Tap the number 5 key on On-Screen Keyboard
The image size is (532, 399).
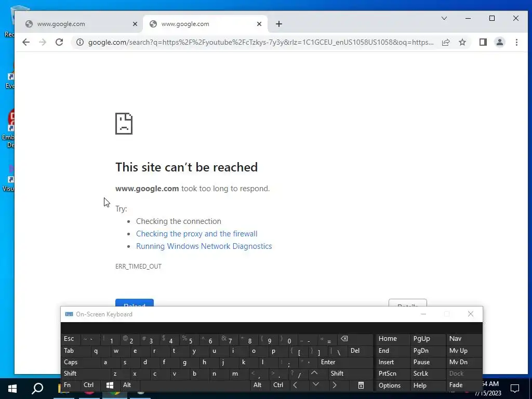(x=189, y=339)
